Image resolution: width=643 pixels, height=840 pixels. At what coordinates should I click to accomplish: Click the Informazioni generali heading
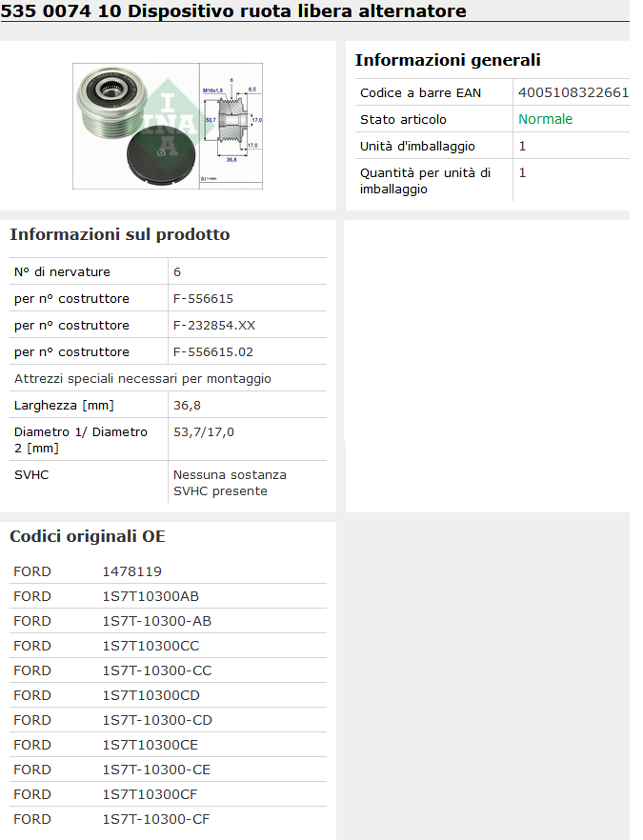point(448,60)
